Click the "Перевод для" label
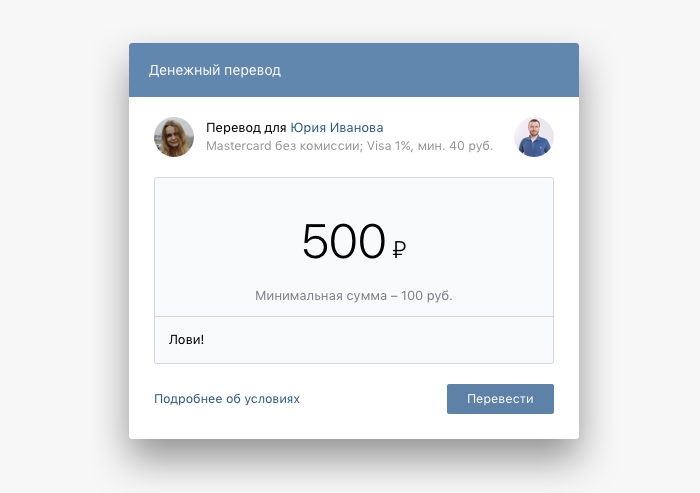 (246, 128)
